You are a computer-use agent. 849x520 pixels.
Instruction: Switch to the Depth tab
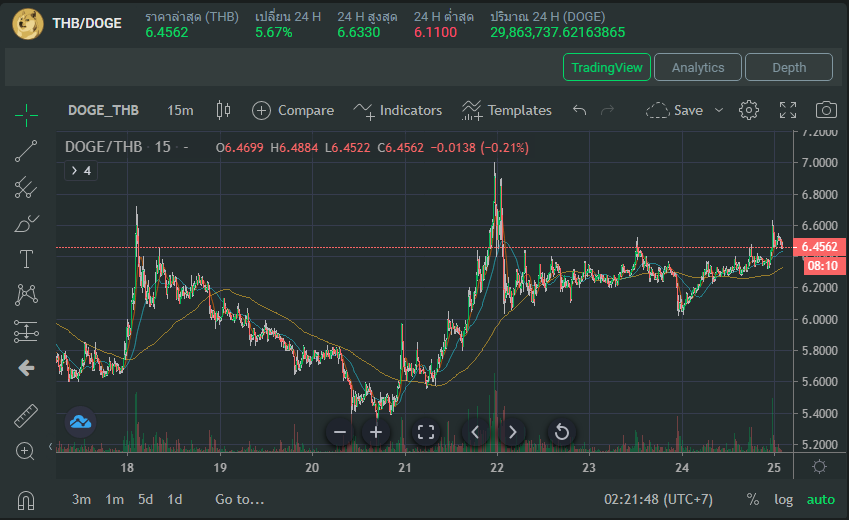click(x=789, y=67)
